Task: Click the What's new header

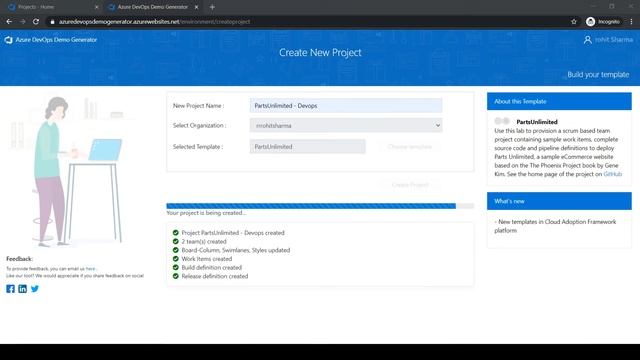Action: point(559,201)
